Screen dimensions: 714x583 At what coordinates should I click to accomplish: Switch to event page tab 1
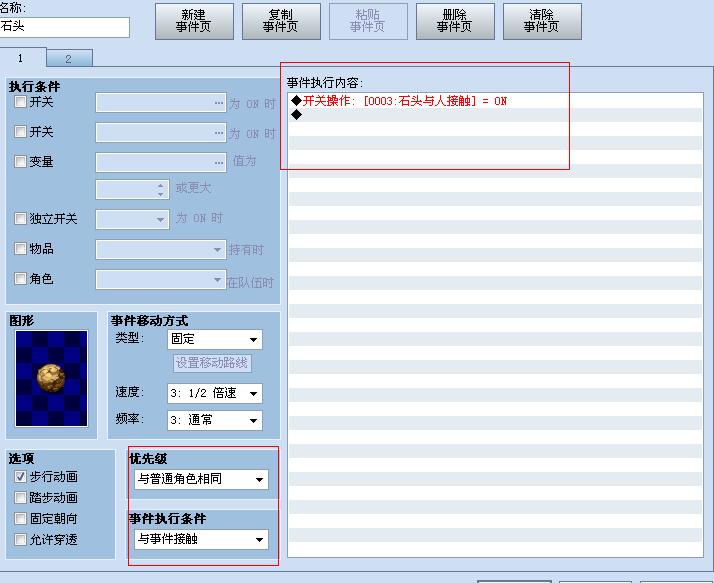20,58
